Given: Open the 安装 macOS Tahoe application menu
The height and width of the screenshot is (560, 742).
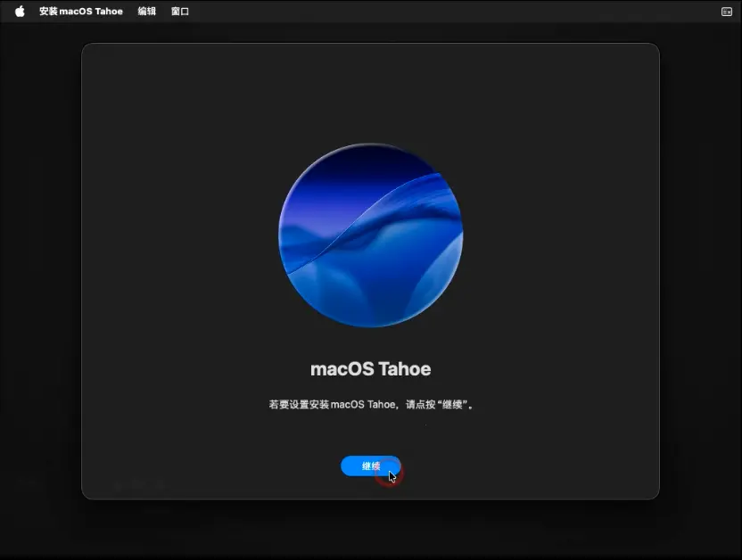Looking at the screenshot, I should pyautogui.click(x=80, y=12).
